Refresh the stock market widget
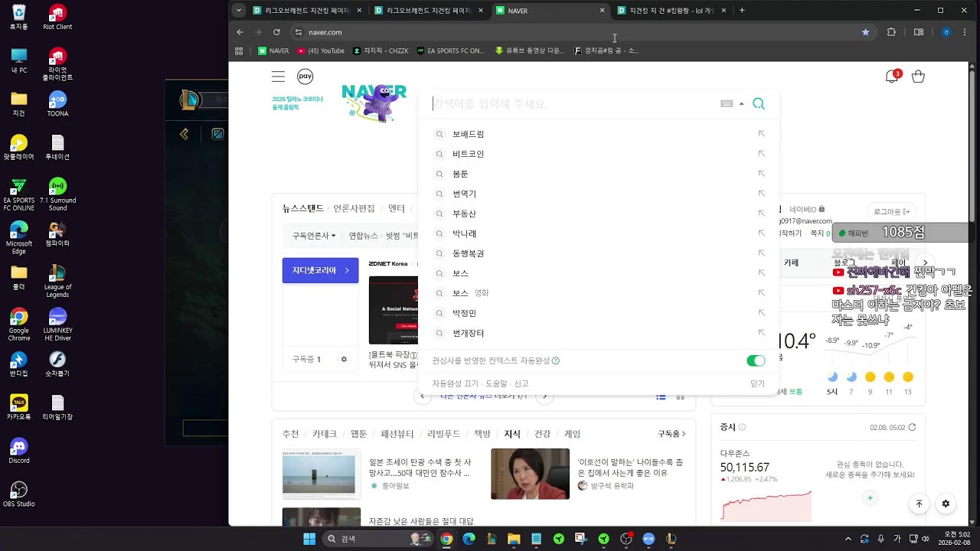Image resolution: width=980 pixels, height=551 pixels. (912, 427)
